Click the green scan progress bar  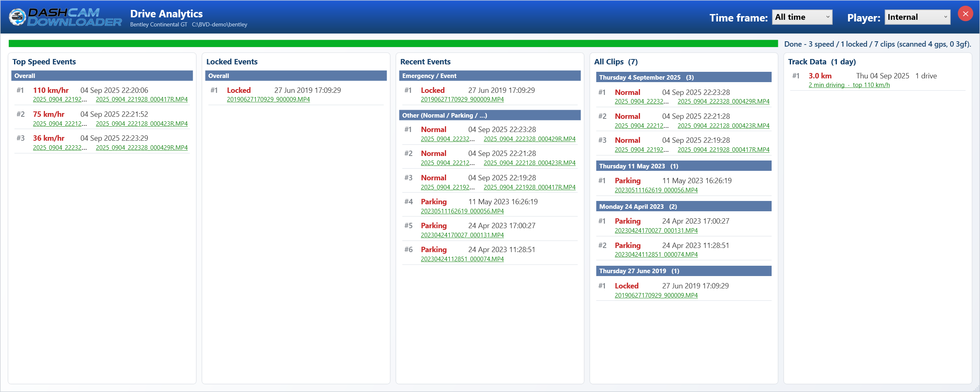[393, 44]
